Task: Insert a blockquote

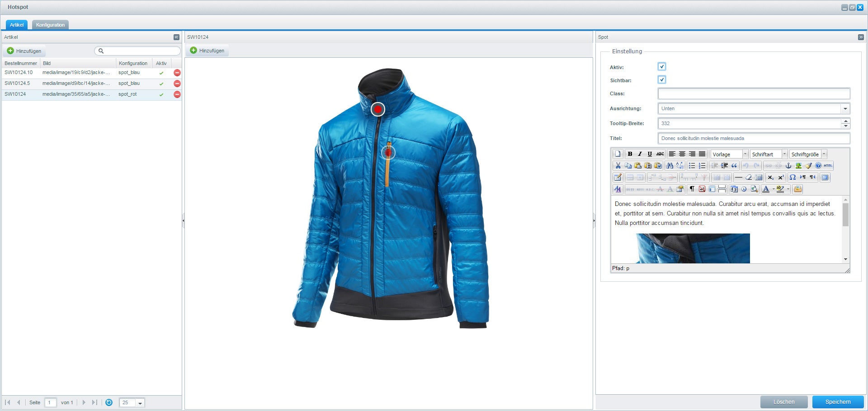Action: pos(734,166)
